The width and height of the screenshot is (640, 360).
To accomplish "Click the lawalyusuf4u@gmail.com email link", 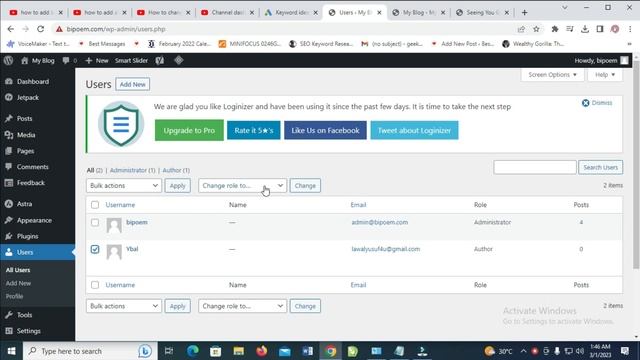I will click(x=386, y=249).
